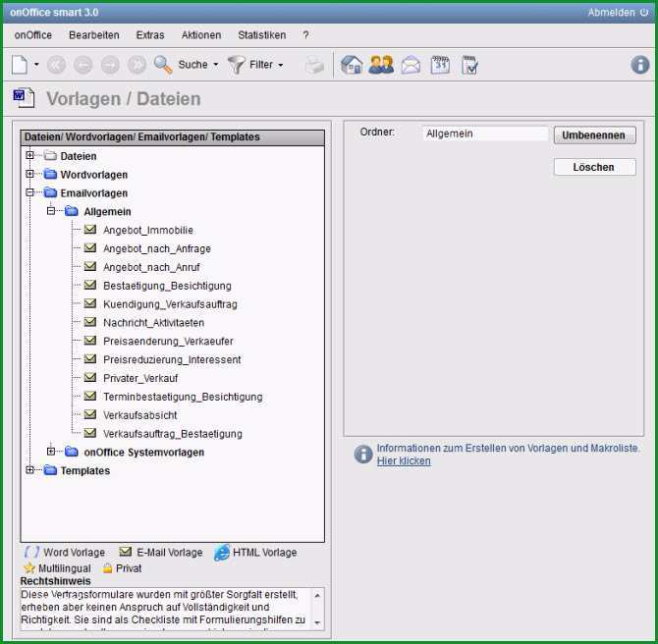658x644 pixels.
Task: Click envelope icon beside Verkaufsauftrag_Bestaetigung
Action: click(x=90, y=433)
